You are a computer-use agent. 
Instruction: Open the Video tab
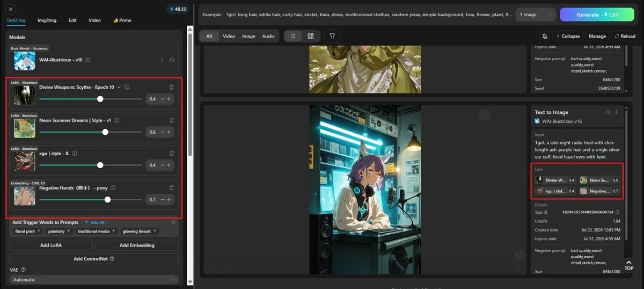click(x=94, y=20)
